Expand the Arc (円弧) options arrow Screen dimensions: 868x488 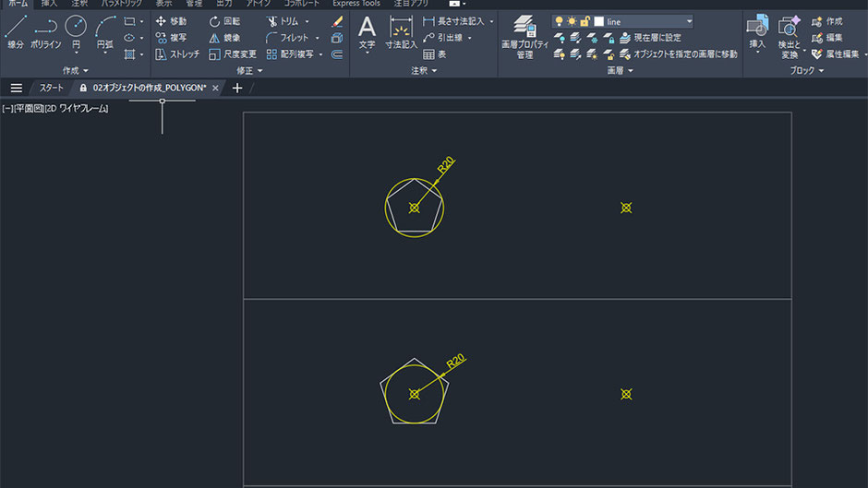pyautogui.click(x=104, y=54)
